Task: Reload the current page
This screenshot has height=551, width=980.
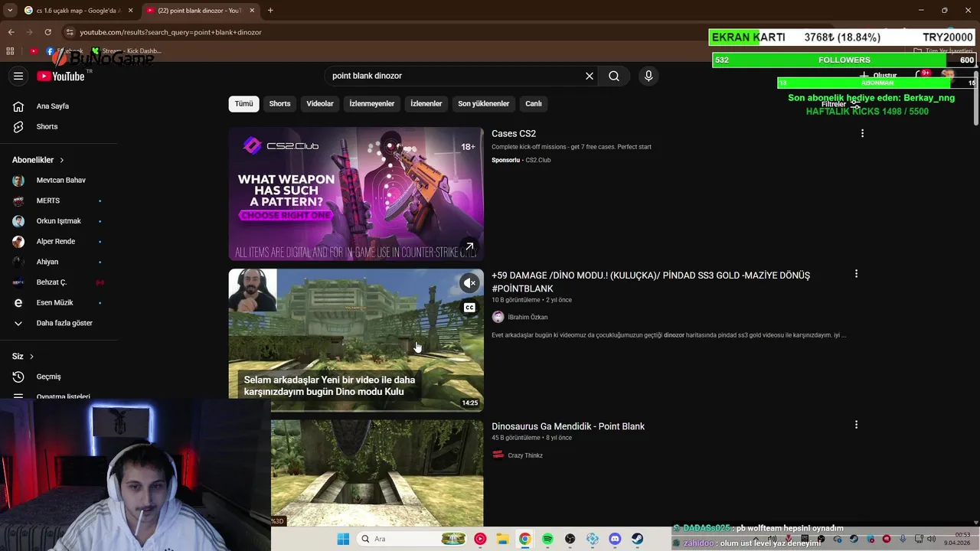Action: (47, 32)
